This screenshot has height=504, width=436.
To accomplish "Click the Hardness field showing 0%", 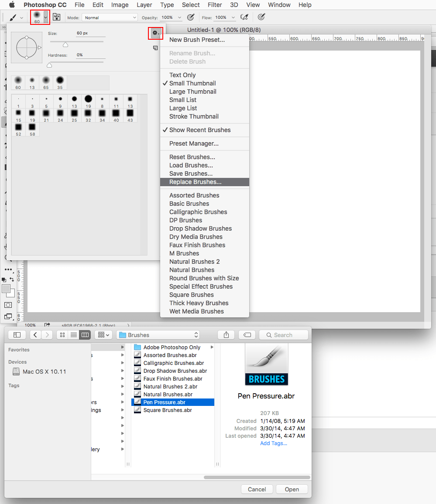I will coord(90,55).
